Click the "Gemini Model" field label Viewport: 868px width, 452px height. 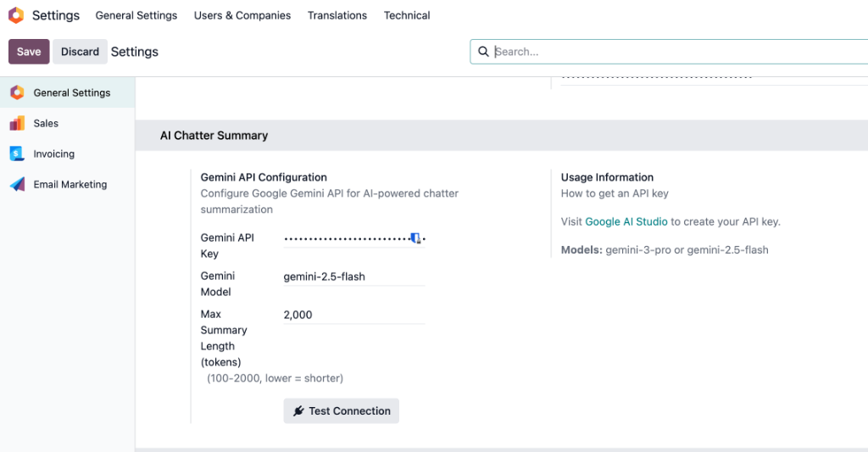coord(218,283)
